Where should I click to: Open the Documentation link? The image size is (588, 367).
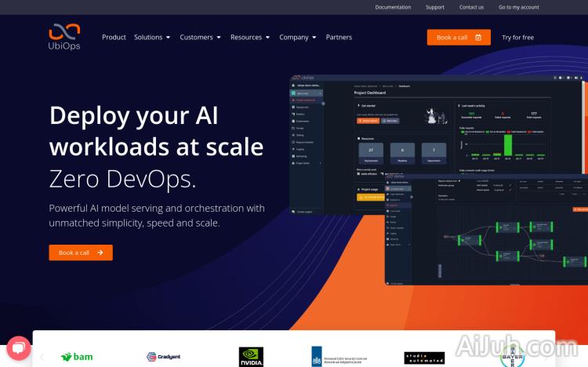click(393, 7)
